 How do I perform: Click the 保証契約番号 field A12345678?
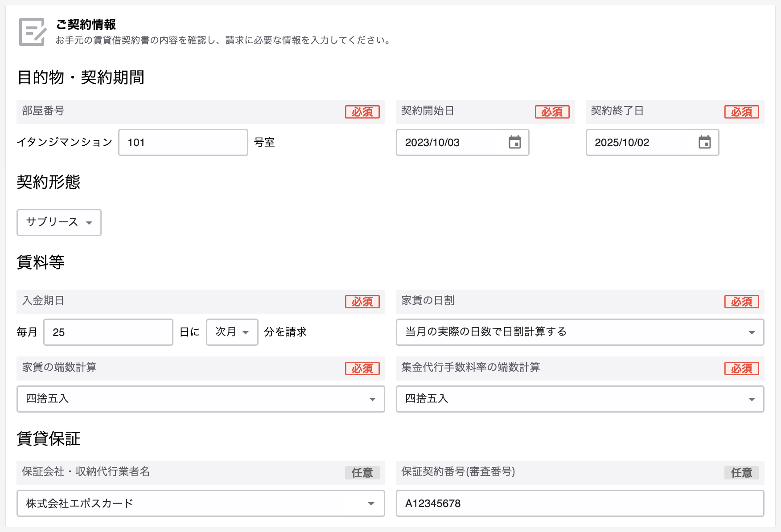click(x=580, y=503)
